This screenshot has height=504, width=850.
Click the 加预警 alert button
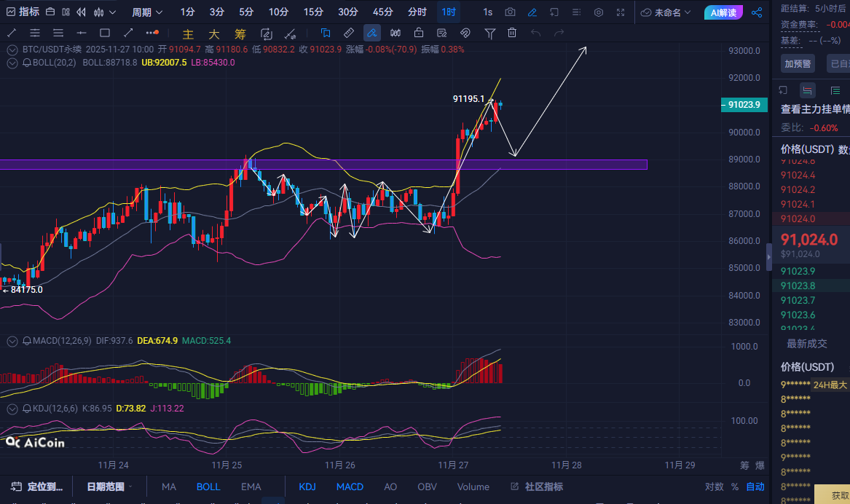[x=798, y=64]
